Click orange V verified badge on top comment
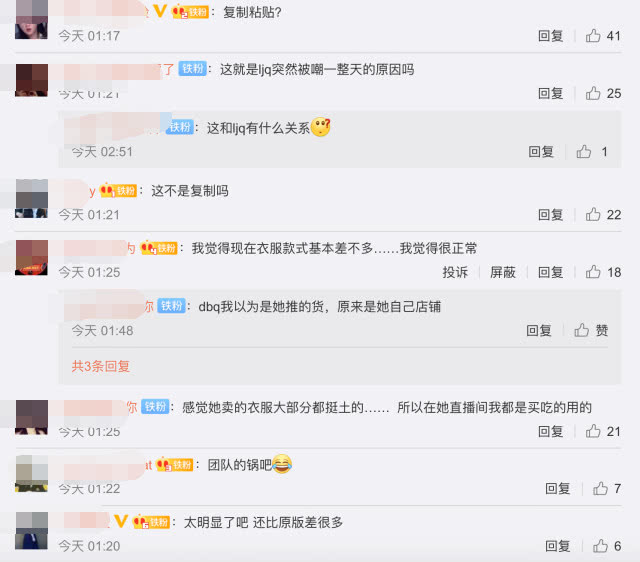 tap(160, 11)
